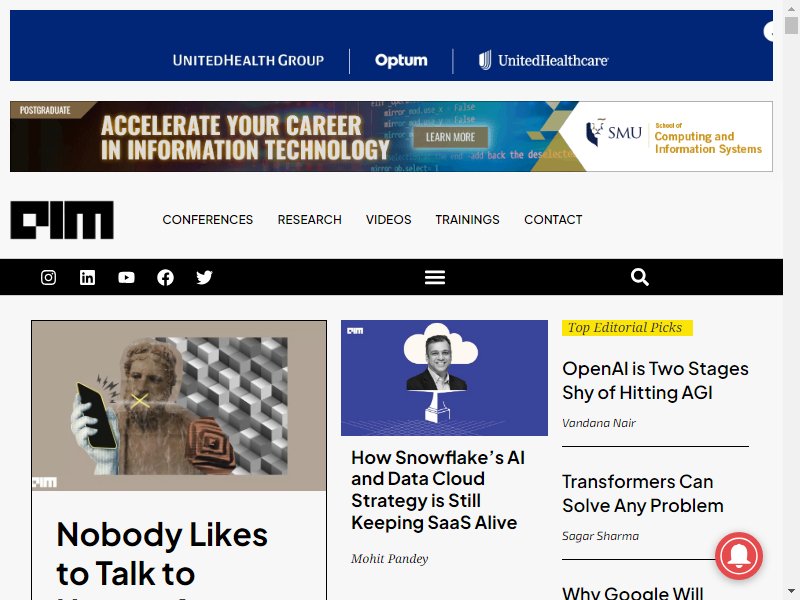View author Sagar Sharma's page
Viewport: 800px width, 600px height.
pyautogui.click(x=601, y=536)
